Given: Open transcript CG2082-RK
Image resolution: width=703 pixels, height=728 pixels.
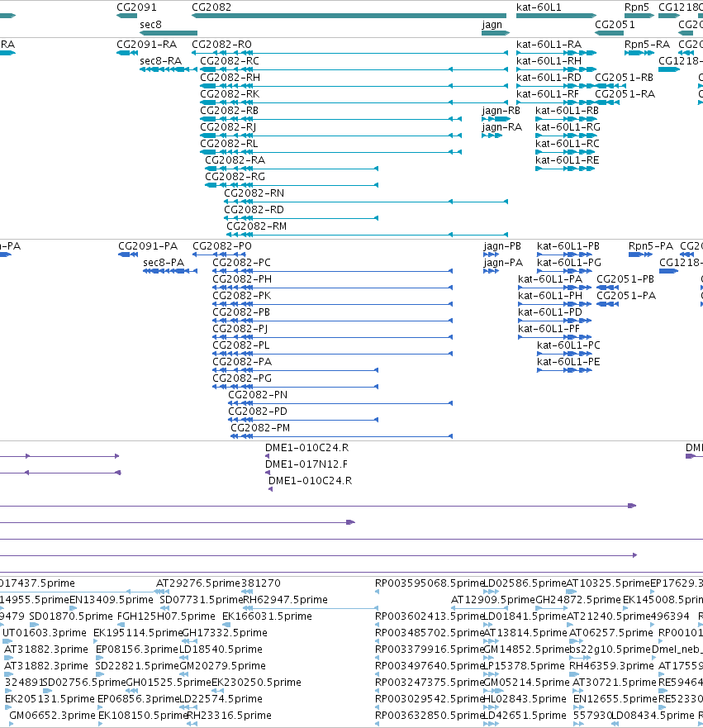Looking at the screenshot, I should click(x=230, y=93).
